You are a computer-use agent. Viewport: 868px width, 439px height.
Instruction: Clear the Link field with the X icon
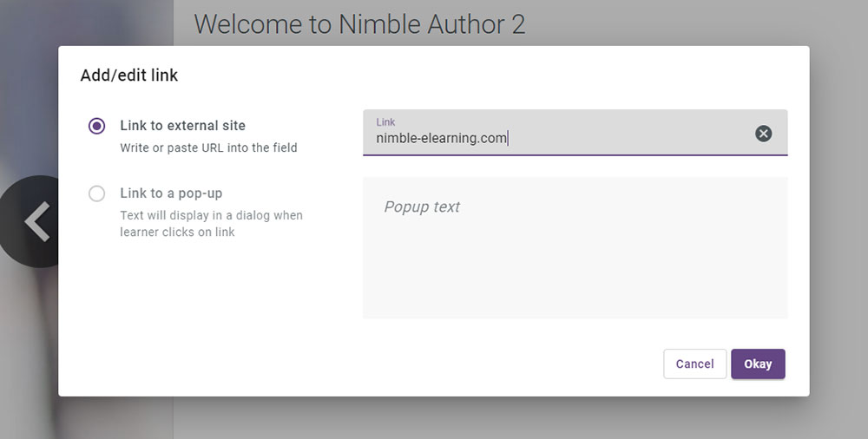click(763, 134)
